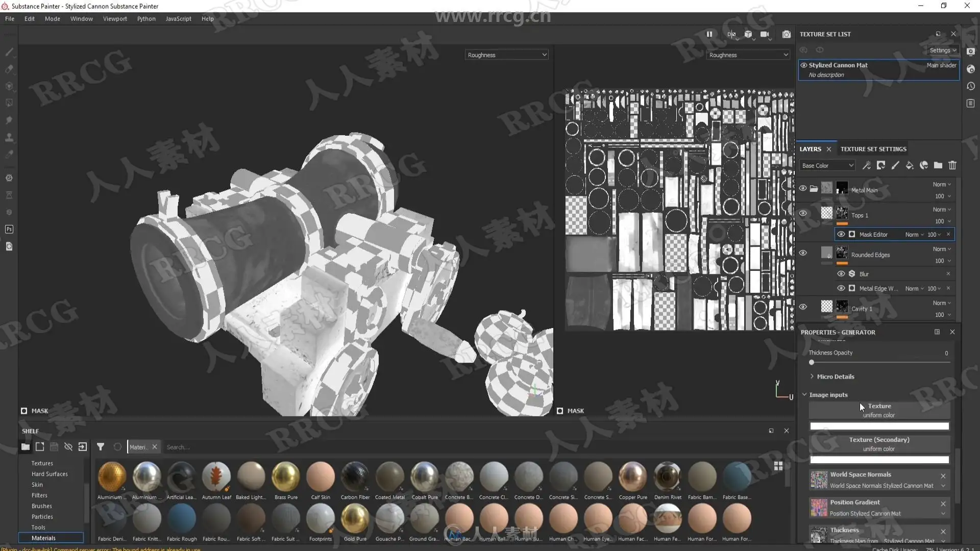The height and width of the screenshot is (551, 980).
Task: Hide the Cavity 1 layer
Action: pyautogui.click(x=803, y=307)
